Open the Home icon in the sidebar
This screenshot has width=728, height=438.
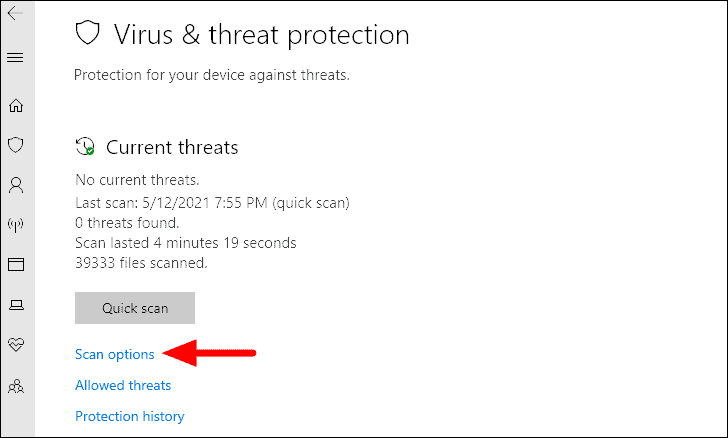pyautogui.click(x=16, y=105)
